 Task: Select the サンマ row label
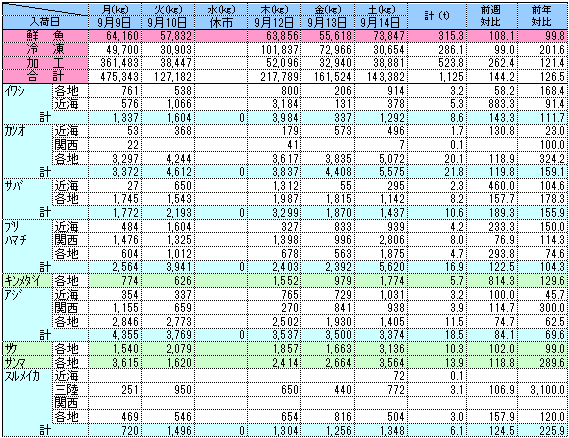click(28, 362)
